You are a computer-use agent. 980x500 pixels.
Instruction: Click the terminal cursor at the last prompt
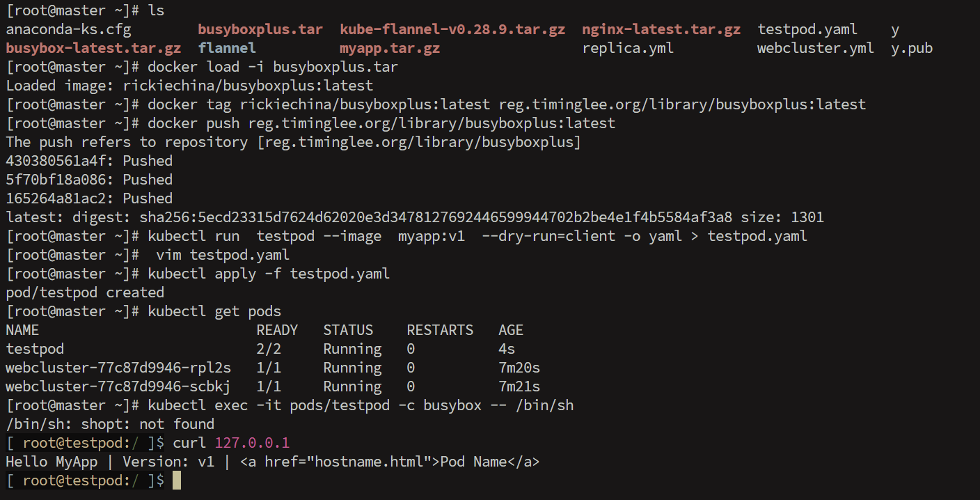(177, 481)
